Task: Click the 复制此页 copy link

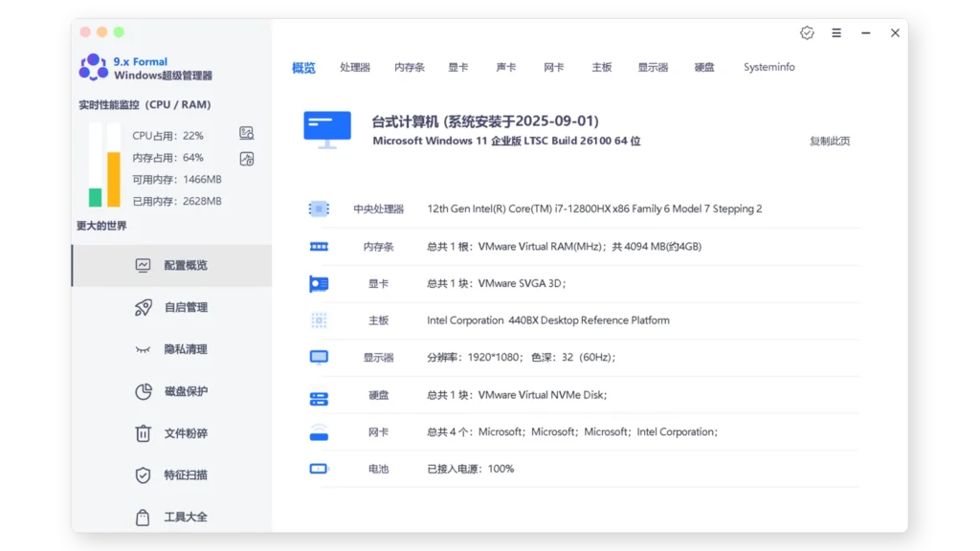Action: [828, 139]
